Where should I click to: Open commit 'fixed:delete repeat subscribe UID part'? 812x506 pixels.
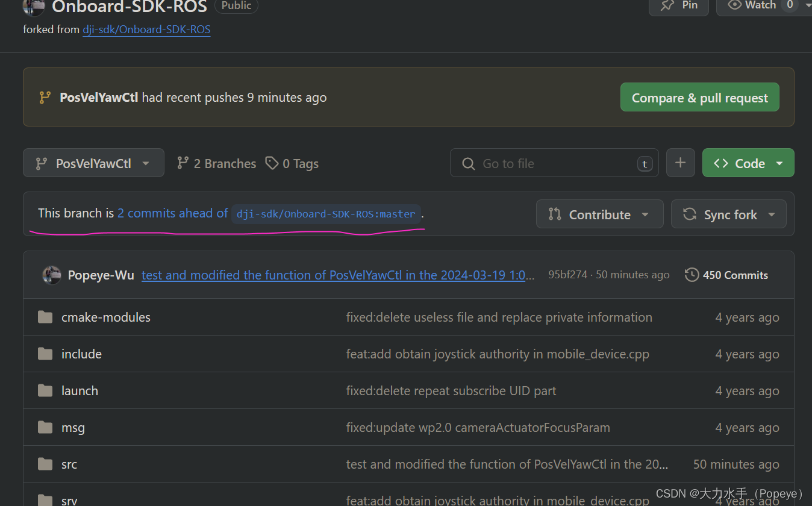pyautogui.click(x=451, y=391)
